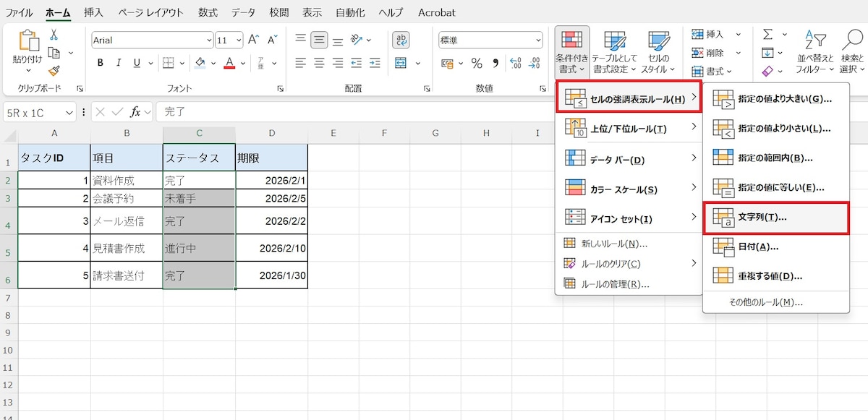Select 文字列(T)... from the submenu
Screen dimensions: 868x420
[775, 217]
